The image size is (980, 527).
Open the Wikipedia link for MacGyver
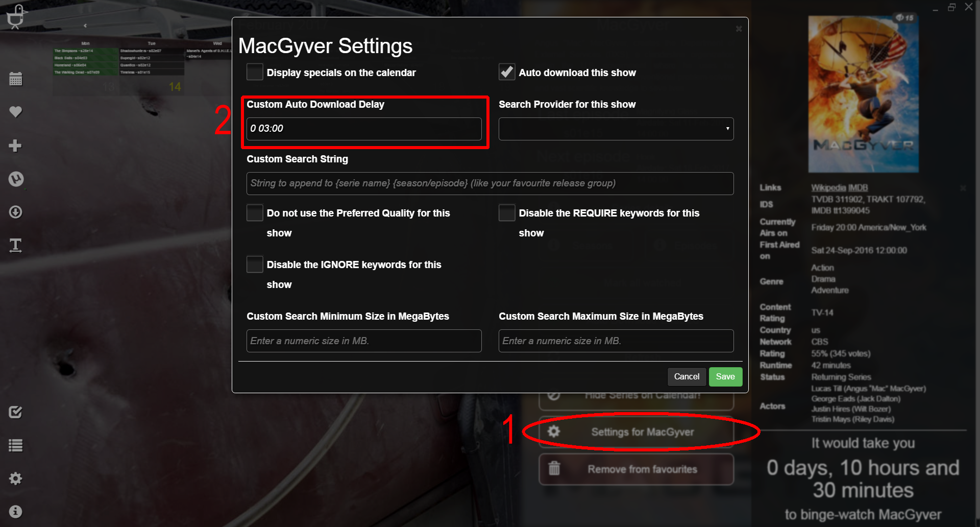point(828,188)
